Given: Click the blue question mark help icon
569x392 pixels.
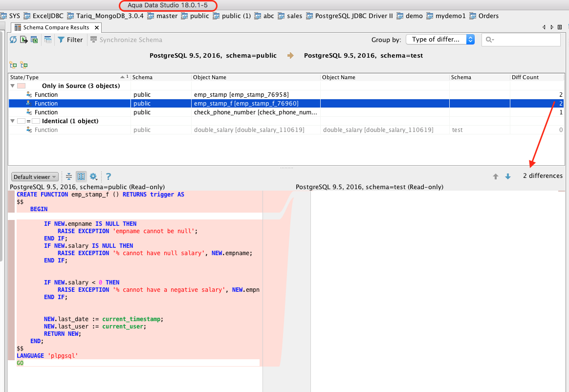Looking at the screenshot, I should tap(108, 176).
